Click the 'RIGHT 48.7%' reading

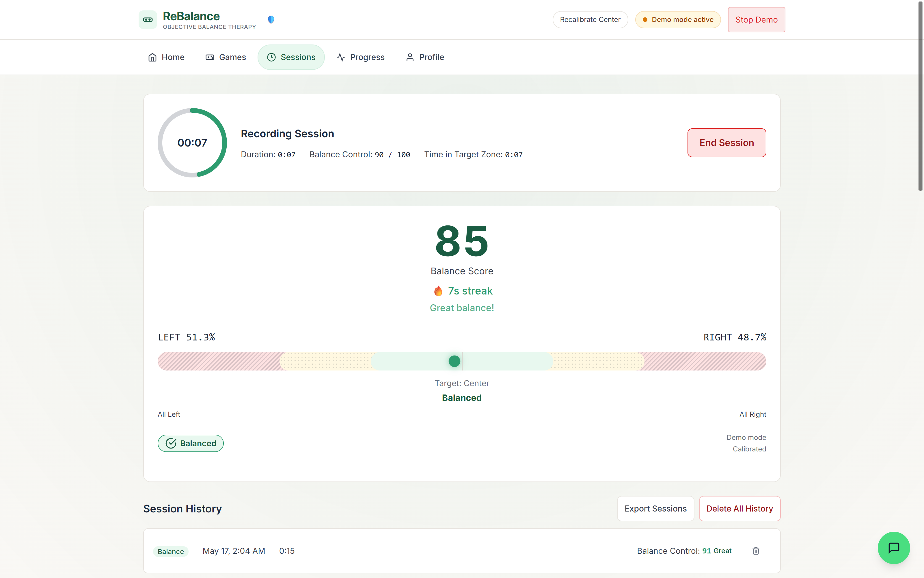pos(735,337)
